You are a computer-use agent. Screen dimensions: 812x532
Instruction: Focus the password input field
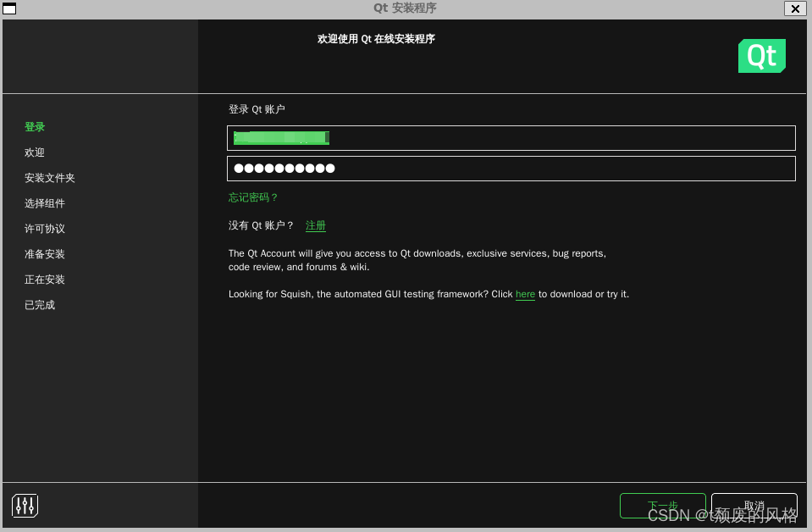[x=511, y=169]
